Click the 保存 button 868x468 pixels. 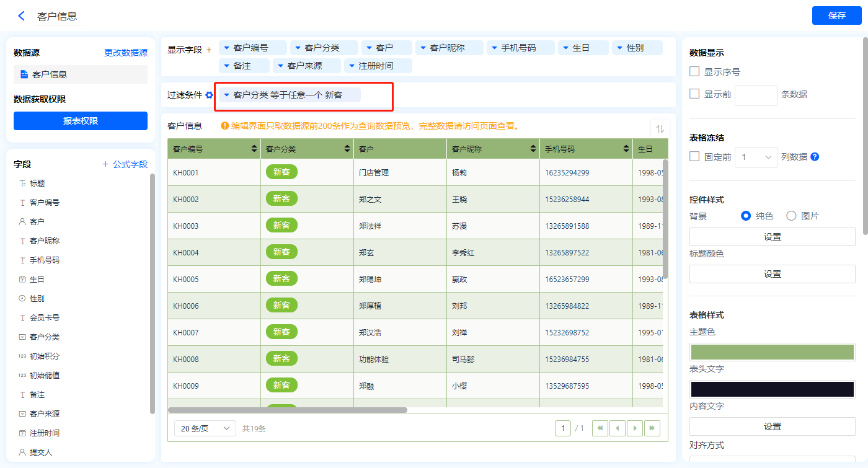(836, 15)
